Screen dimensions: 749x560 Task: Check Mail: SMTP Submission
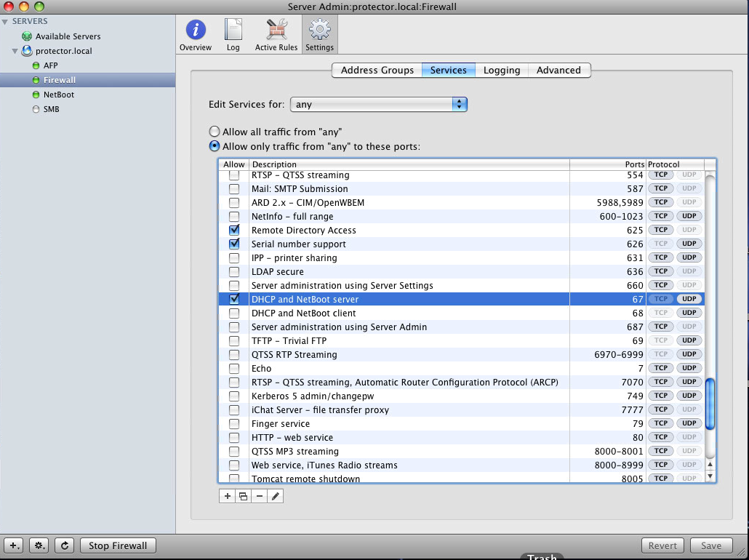[x=234, y=189]
